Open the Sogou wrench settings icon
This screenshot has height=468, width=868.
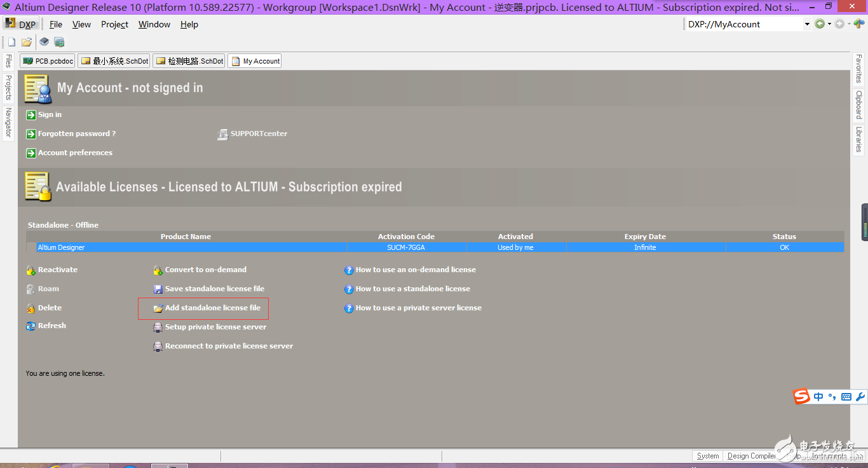[860, 397]
